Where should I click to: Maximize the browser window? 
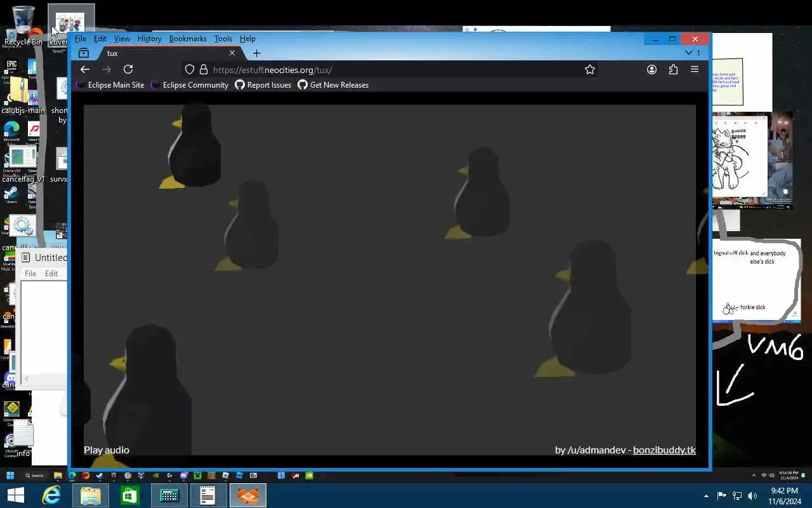pyautogui.click(x=672, y=39)
